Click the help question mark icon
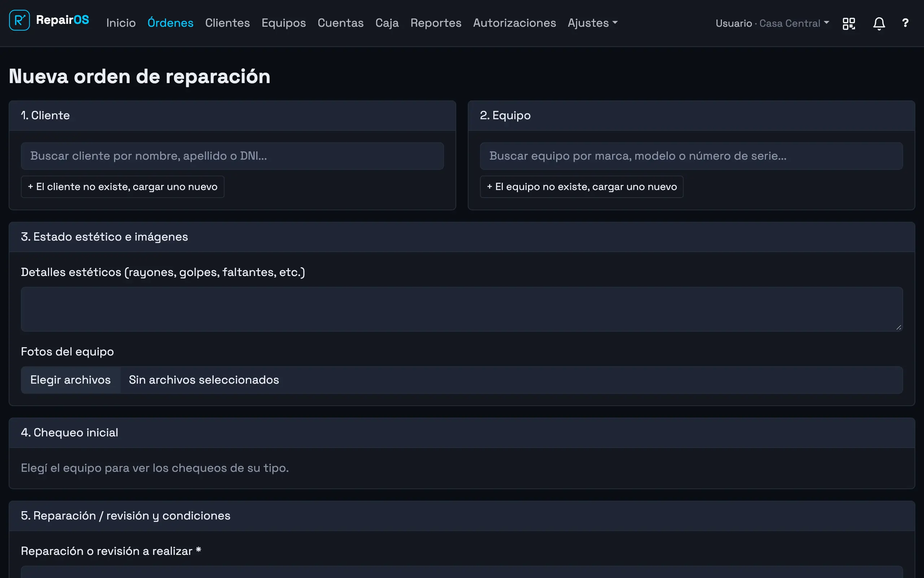This screenshot has width=924, height=578. pos(905,23)
